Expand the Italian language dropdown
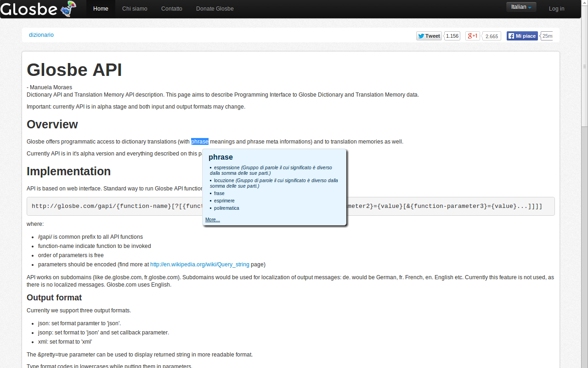Image resolution: width=588 pixels, height=368 pixels. (x=521, y=7)
